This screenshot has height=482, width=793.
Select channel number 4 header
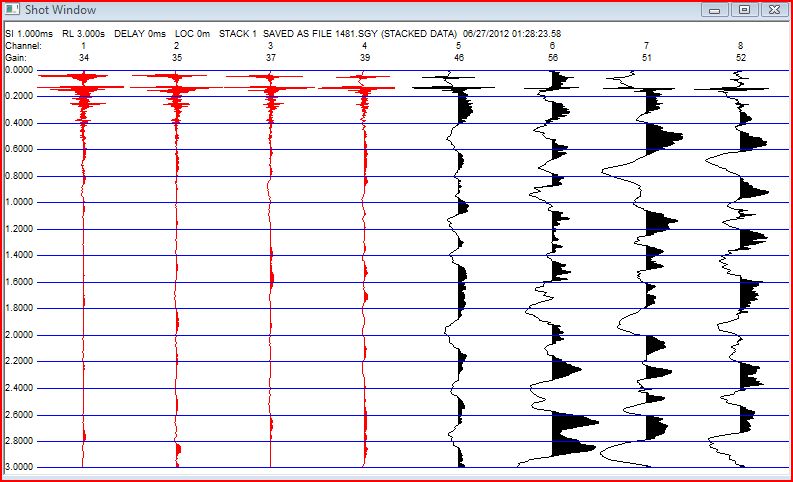pos(365,46)
